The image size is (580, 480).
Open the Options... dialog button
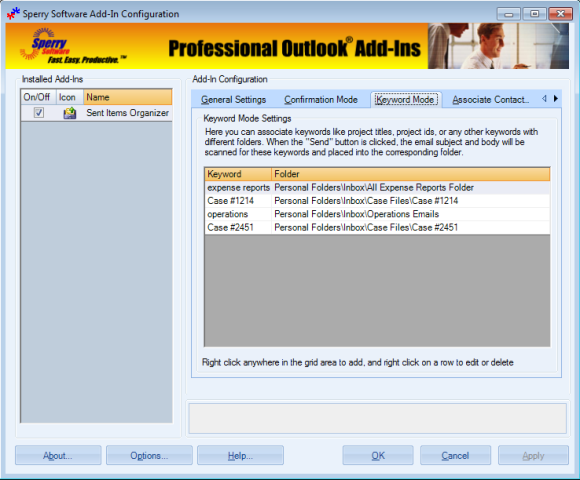149,455
